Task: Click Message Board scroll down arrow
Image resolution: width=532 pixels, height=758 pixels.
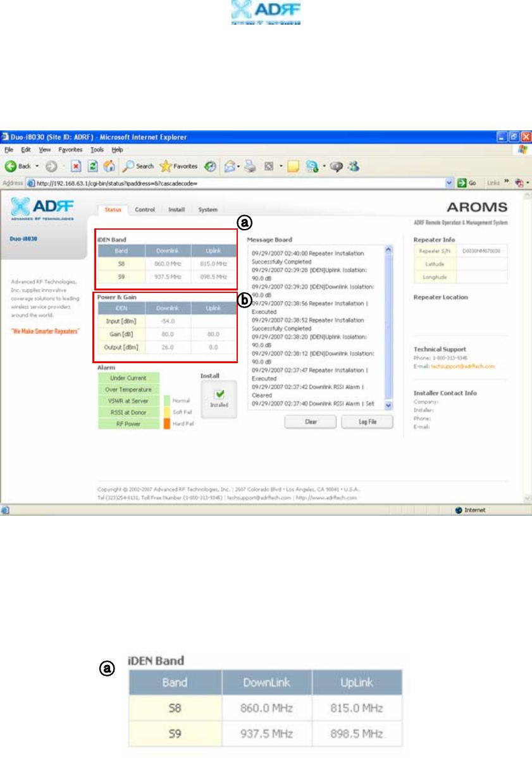Action: (388, 405)
